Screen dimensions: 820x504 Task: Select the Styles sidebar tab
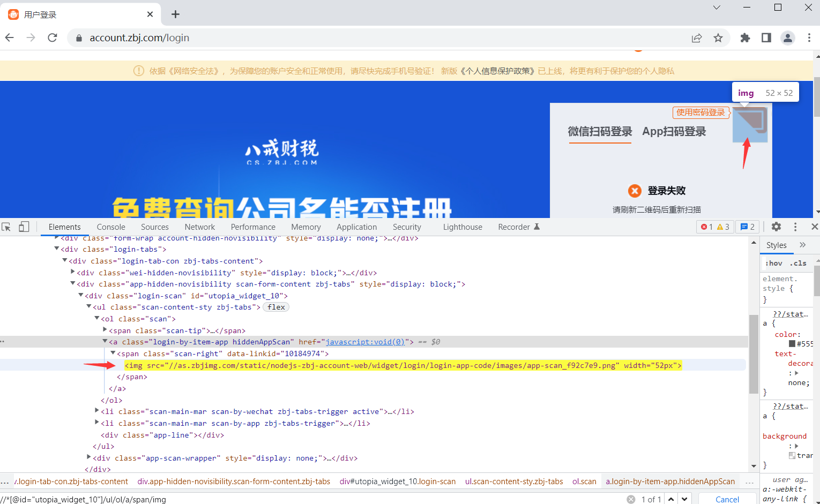(x=777, y=245)
